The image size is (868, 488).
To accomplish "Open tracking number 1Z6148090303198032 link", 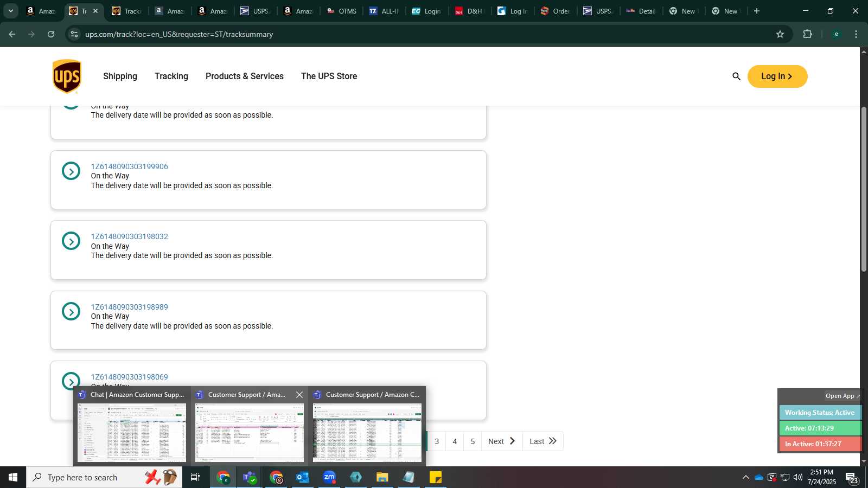I will (x=129, y=236).
